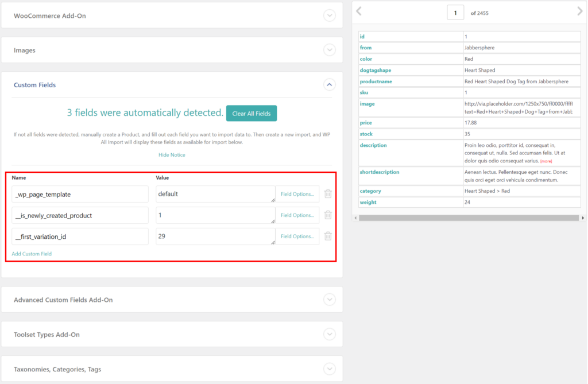Image resolution: width=588 pixels, height=384 pixels.
Task: Click more to expand the description text
Action: 546,161
